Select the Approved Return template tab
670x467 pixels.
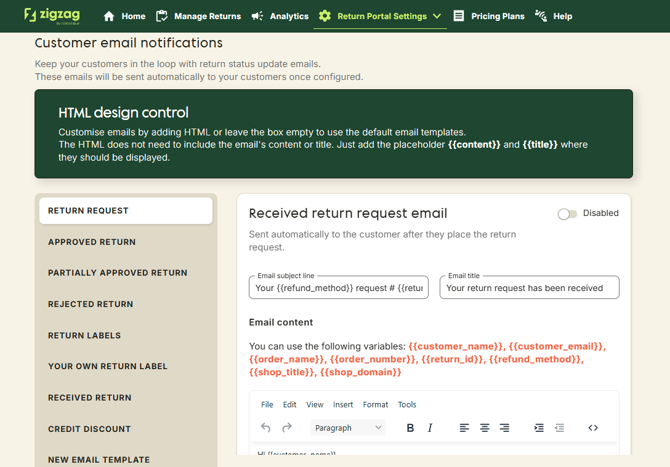tap(126, 242)
